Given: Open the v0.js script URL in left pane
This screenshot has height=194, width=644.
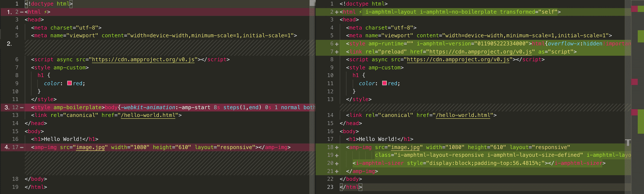Looking at the screenshot, I should pyautogui.click(x=143, y=59).
